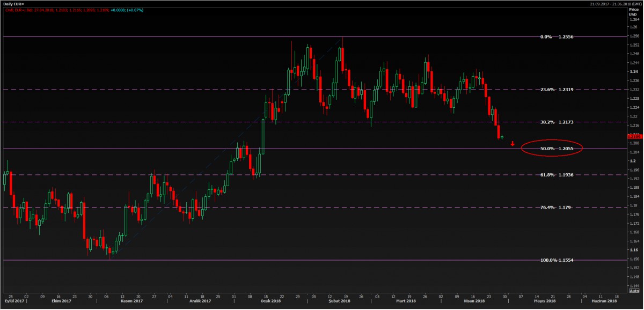
Task: Click the 1.144 price axis label
Action: coord(634,285)
